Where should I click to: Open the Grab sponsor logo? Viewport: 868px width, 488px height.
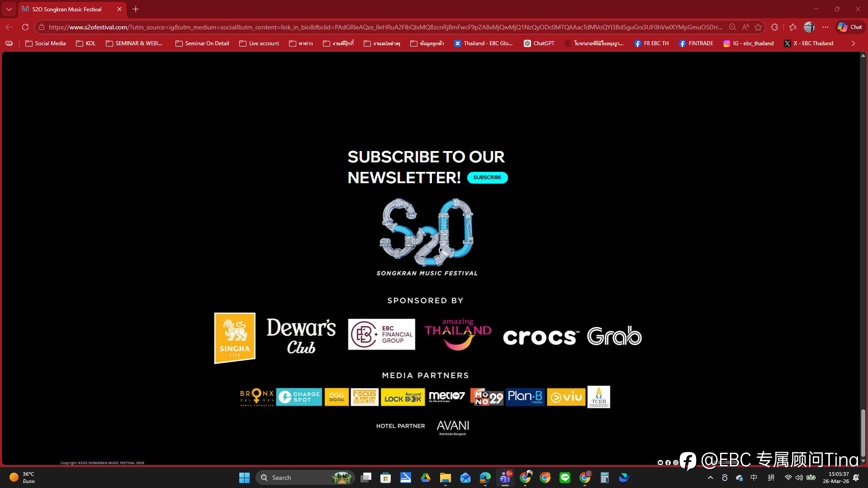coord(614,336)
